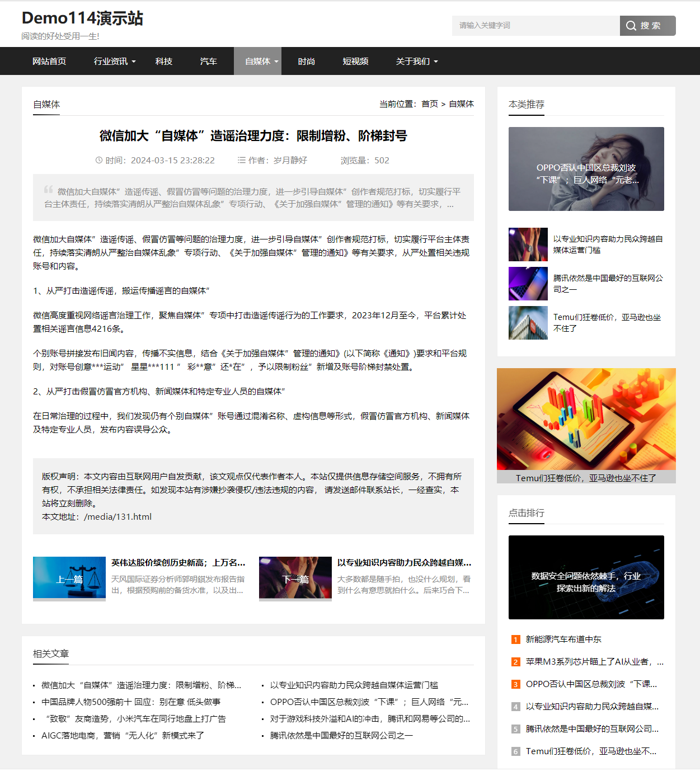Click the 搜索 search button

click(x=648, y=26)
